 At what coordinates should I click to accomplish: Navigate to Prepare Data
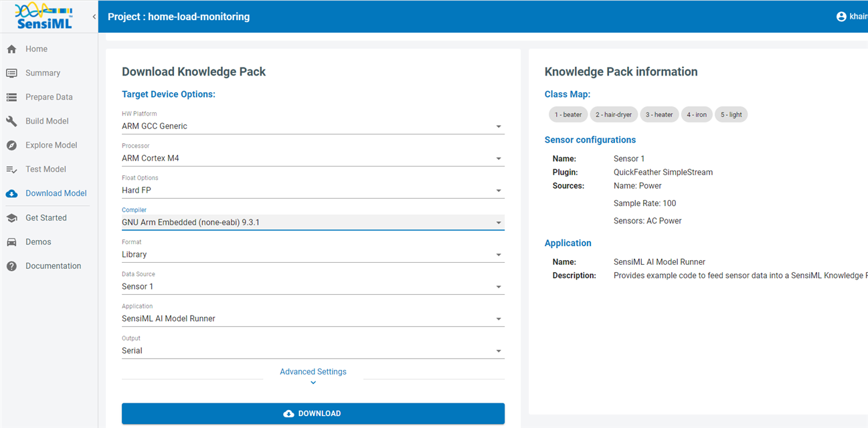[49, 97]
